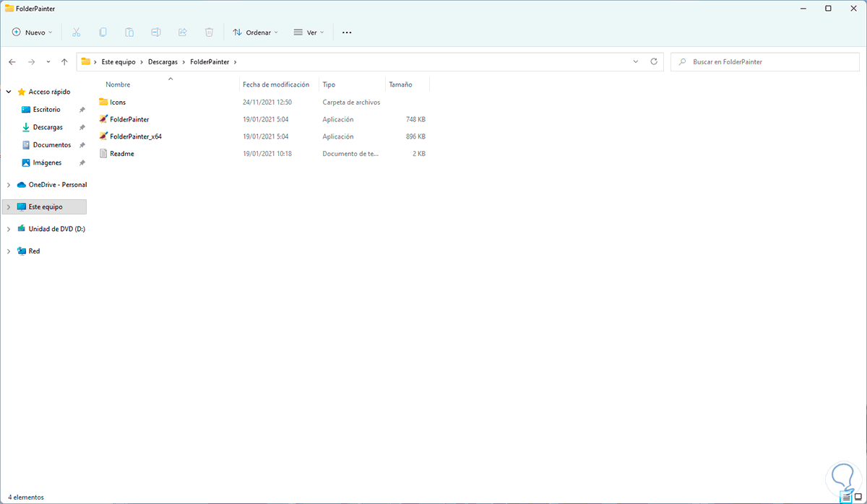Click the Share icon in toolbar
The image size is (867, 504).
(x=182, y=32)
